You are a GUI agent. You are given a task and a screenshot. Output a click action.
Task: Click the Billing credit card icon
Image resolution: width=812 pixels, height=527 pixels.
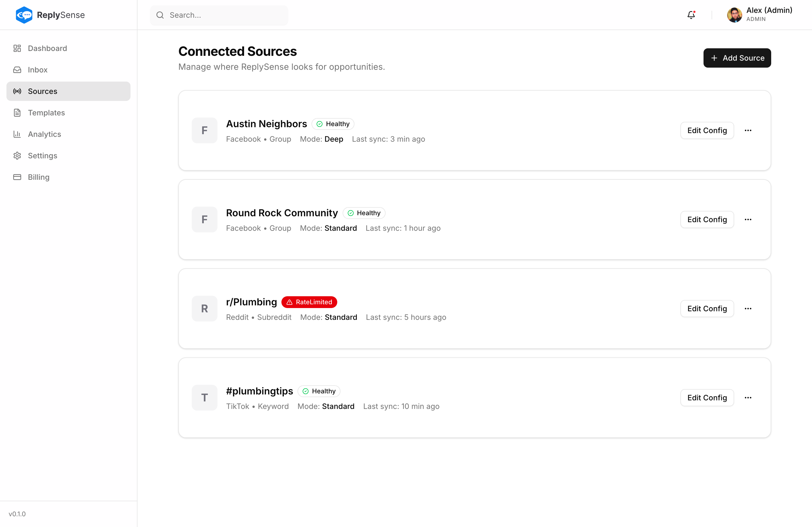click(x=17, y=177)
